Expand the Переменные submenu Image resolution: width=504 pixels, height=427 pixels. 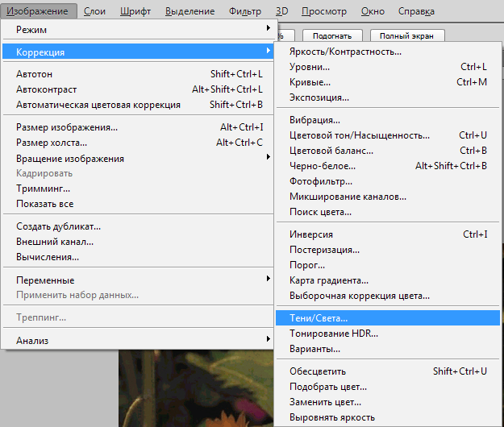pos(138,280)
